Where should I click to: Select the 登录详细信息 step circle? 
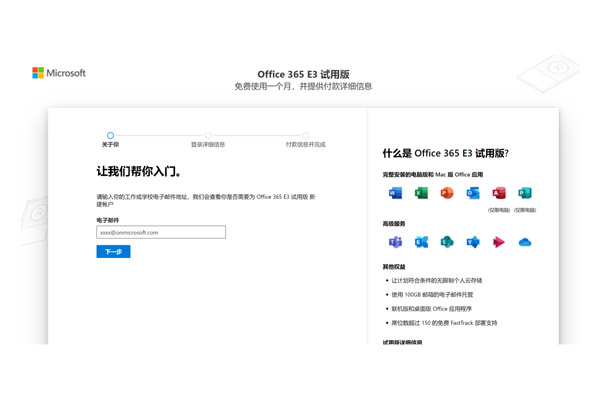tap(208, 135)
